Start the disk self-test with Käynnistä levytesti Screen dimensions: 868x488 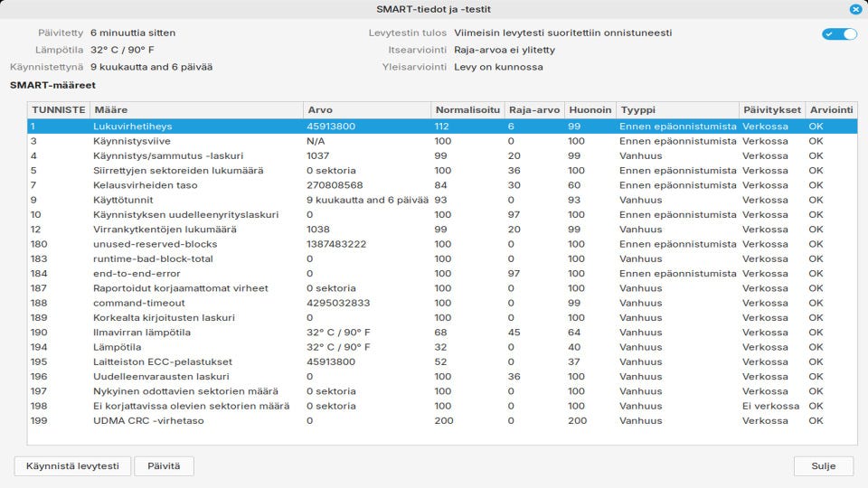click(72, 466)
